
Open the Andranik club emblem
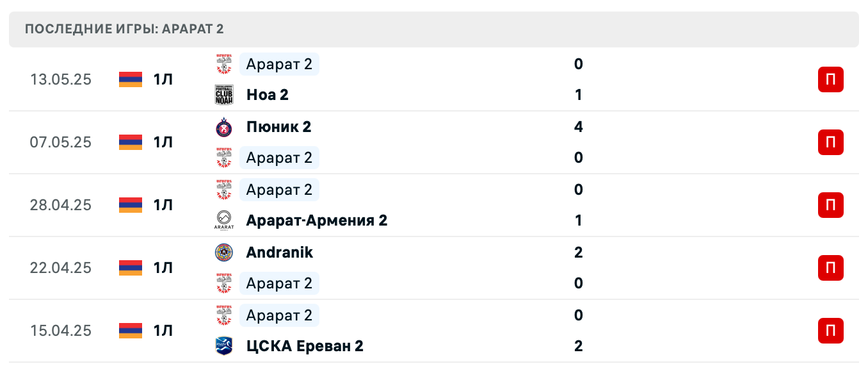[224, 253]
